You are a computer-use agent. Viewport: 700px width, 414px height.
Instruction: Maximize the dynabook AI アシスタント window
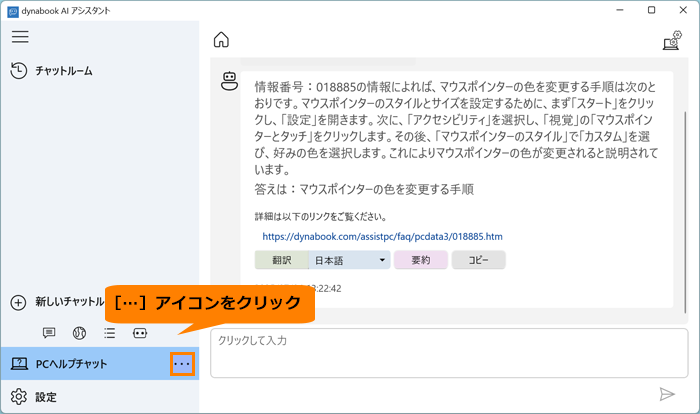click(651, 10)
